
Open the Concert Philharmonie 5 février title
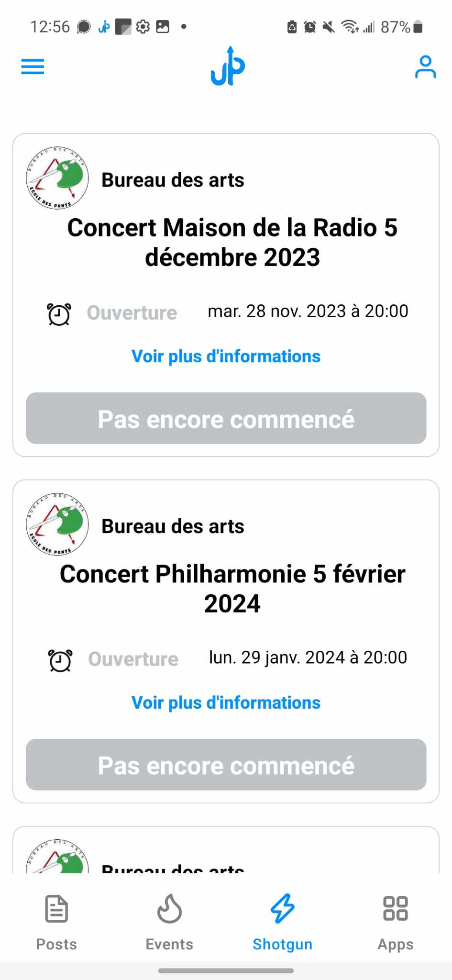point(232,589)
